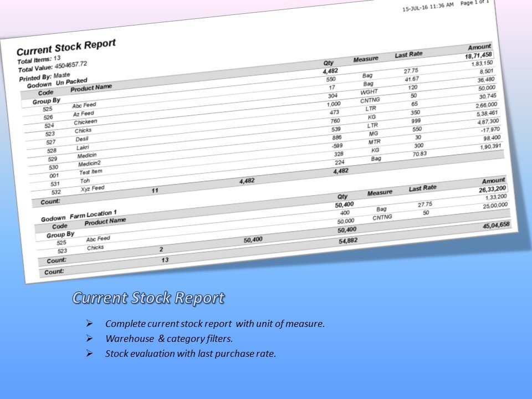The width and height of the screenshot is (532, 399).
Task: Click the grand total quantity 54,882
Action: [348, 241]
